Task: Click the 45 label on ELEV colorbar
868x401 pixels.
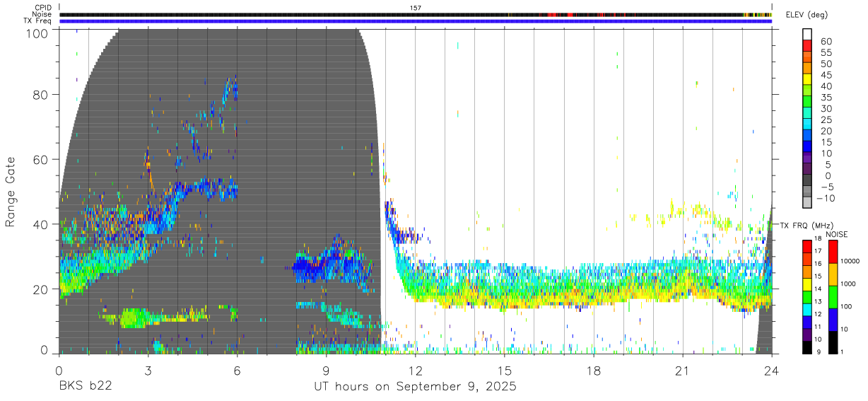Action: [x=827, y=75]
